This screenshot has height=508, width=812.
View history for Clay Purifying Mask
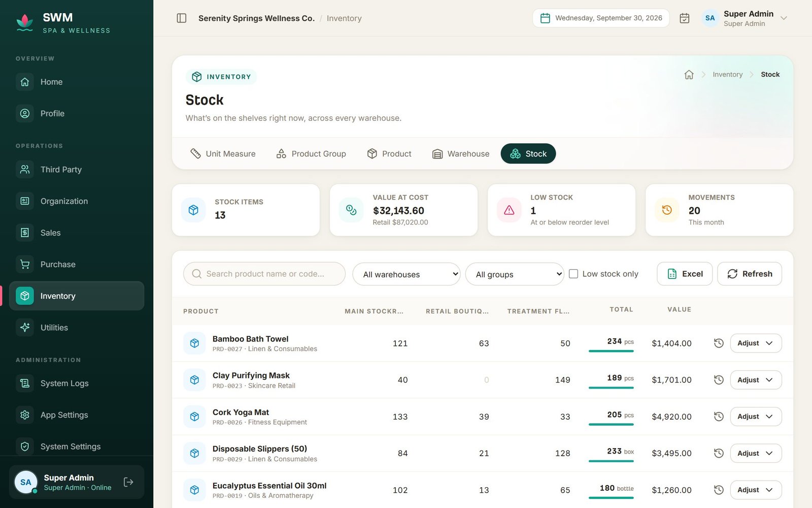coord(719,380)
